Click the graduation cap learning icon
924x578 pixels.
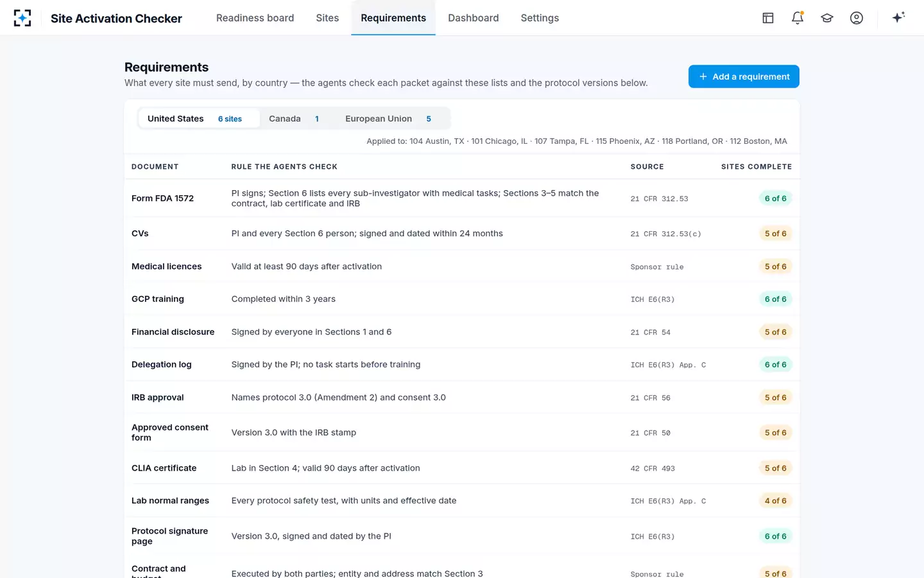pyautogui.click(x=827, y=18)
